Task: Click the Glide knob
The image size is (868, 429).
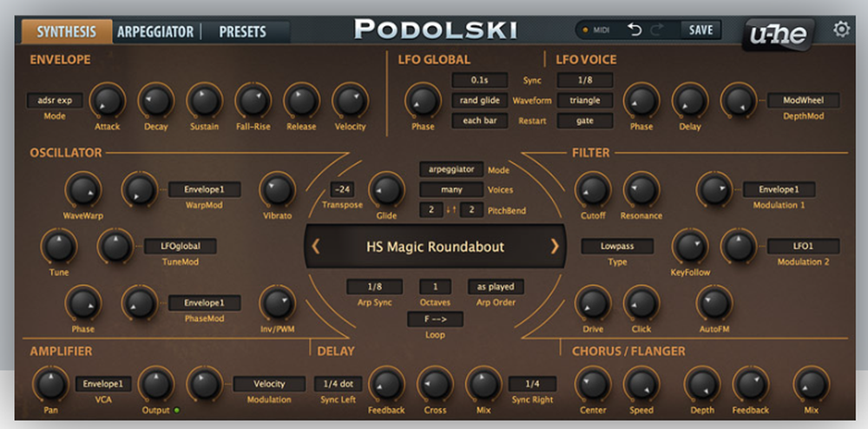Action: point(386,189)
